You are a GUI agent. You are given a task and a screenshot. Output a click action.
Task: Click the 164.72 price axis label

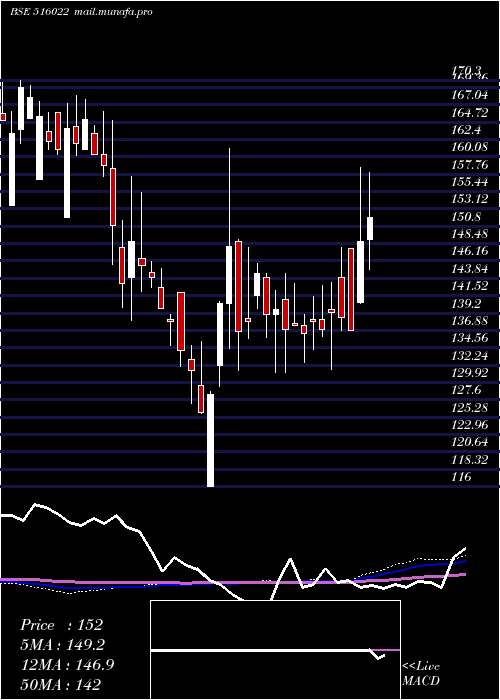(x=469, y=112)
